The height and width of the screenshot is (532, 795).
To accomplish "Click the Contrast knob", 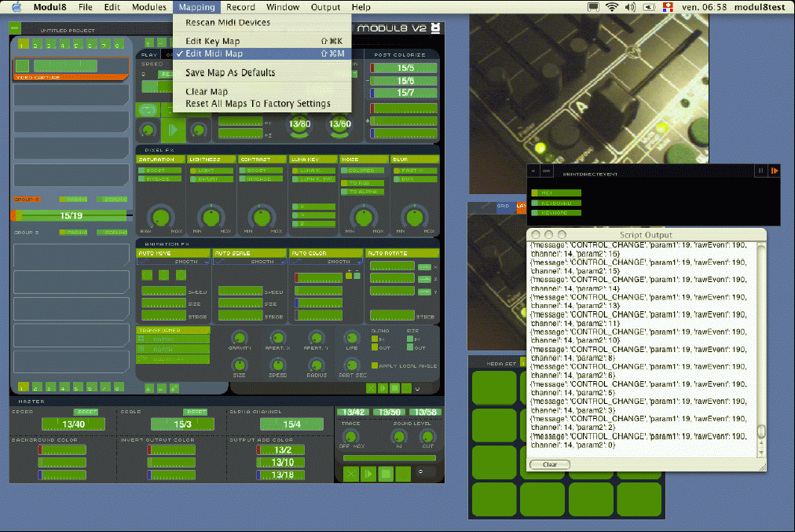I will 262,217.
